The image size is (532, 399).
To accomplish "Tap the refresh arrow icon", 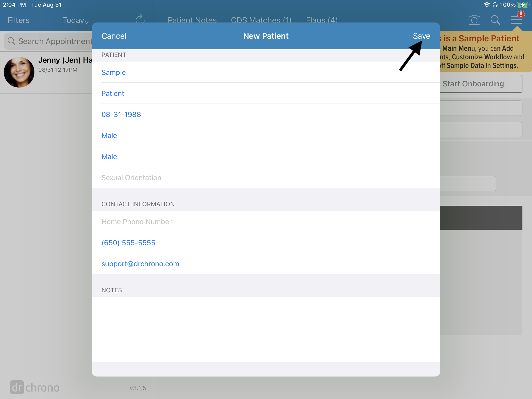I will point(140,19).
